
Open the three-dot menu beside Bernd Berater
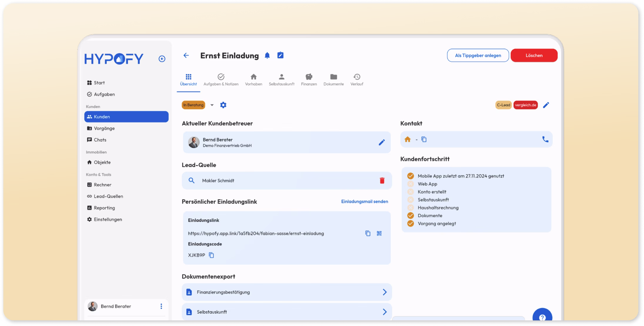(161, 306)
